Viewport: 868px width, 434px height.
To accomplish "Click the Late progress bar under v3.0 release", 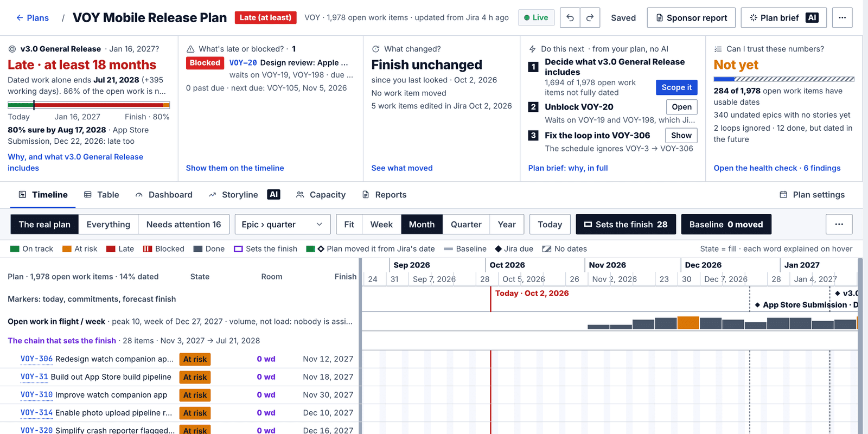I will 89,105.
